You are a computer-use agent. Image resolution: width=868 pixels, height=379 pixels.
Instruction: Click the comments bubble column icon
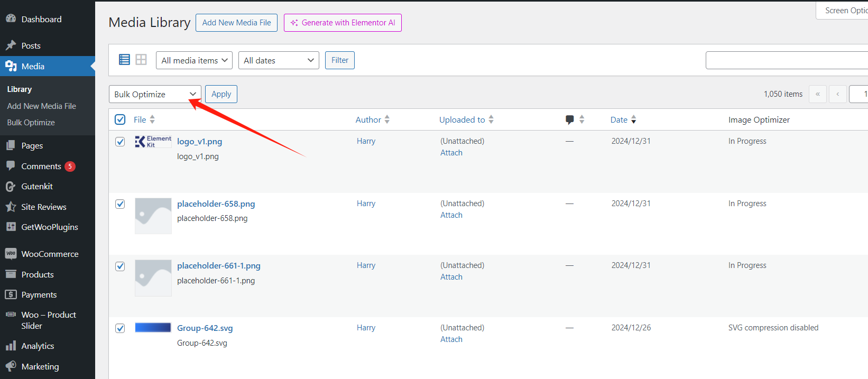(x=569, y=120)
